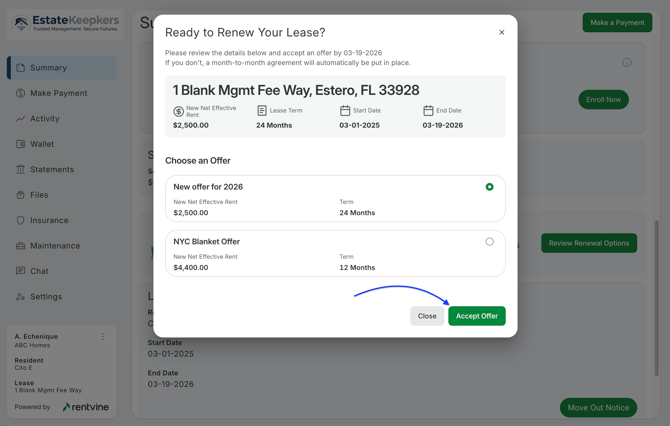Open the Summary menu item
This screenshot has width=670, height=426.
[48, 68]
